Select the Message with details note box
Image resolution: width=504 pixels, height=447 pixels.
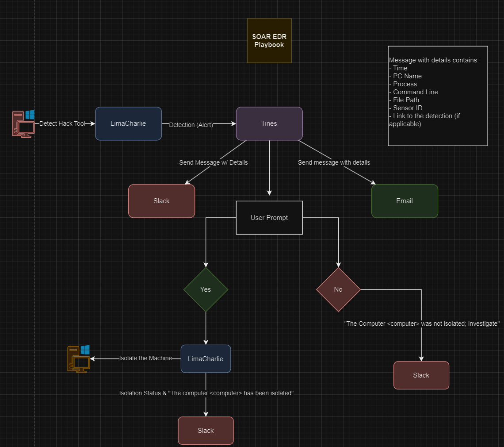click(438, 96)
